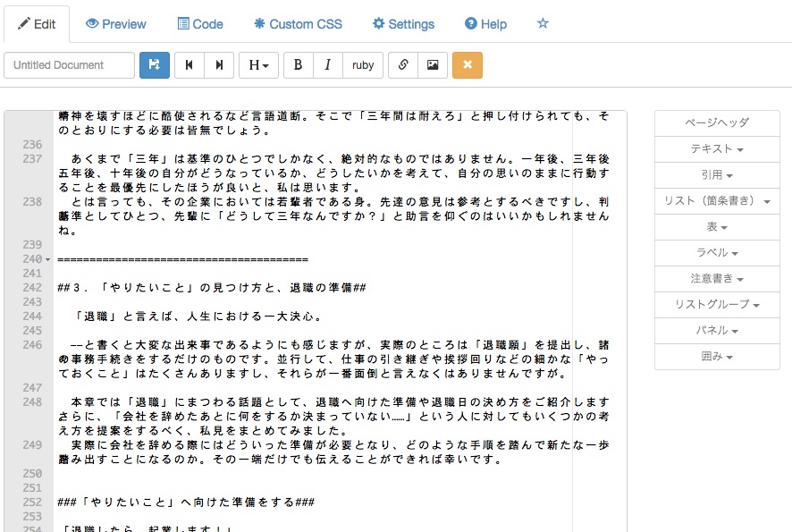
Task: Expand the パネル dropdown
Action: (x=717, y=331)
